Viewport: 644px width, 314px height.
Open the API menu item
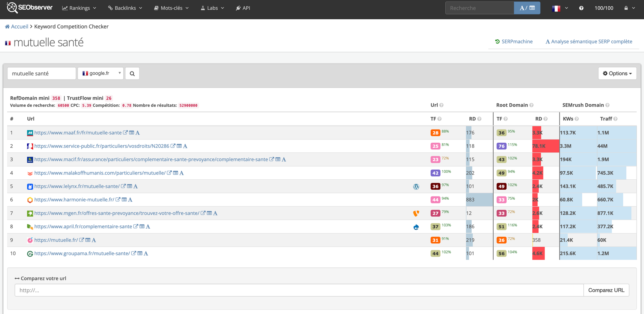[x=243, y=8]
